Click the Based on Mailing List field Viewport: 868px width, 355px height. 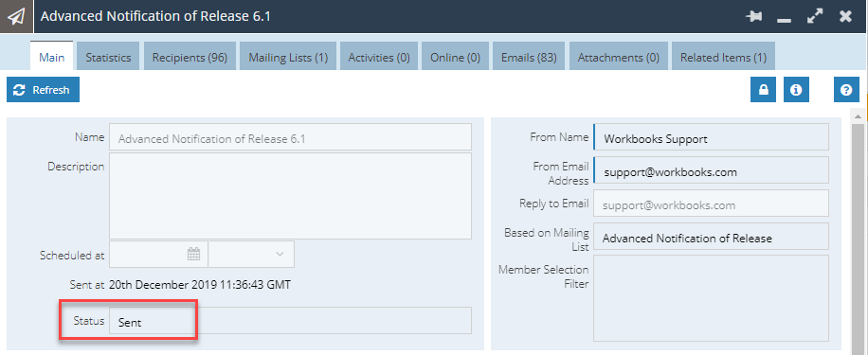711,237
